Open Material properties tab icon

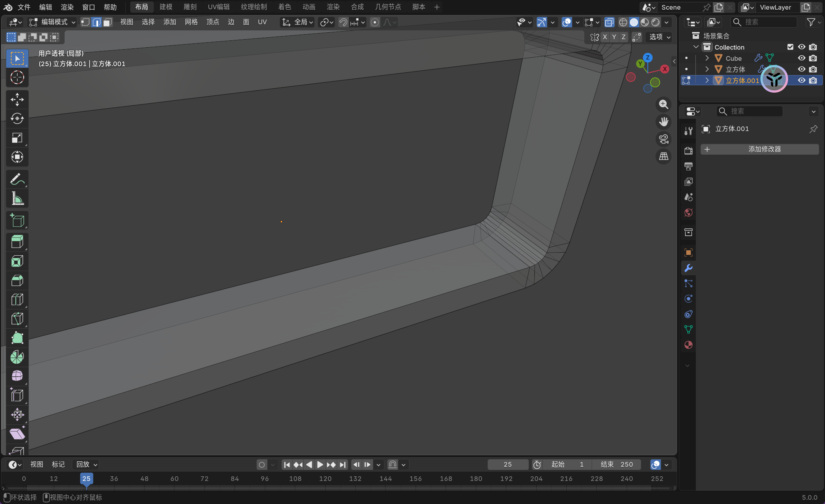point(688,345)
